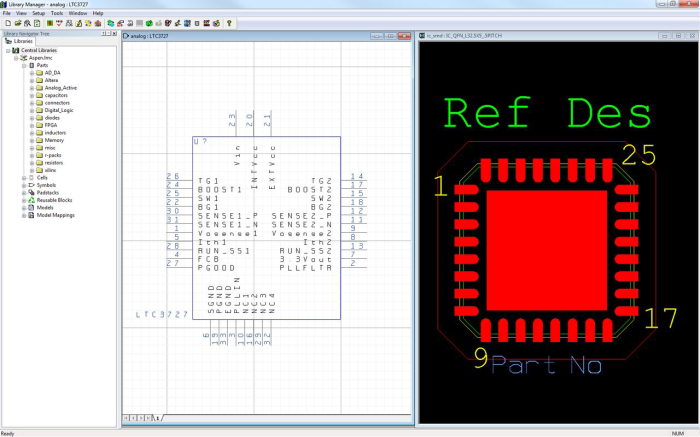700x437 pixels.
Task: Click the green-bordered document toolbar icon
Action: [37, 23]
